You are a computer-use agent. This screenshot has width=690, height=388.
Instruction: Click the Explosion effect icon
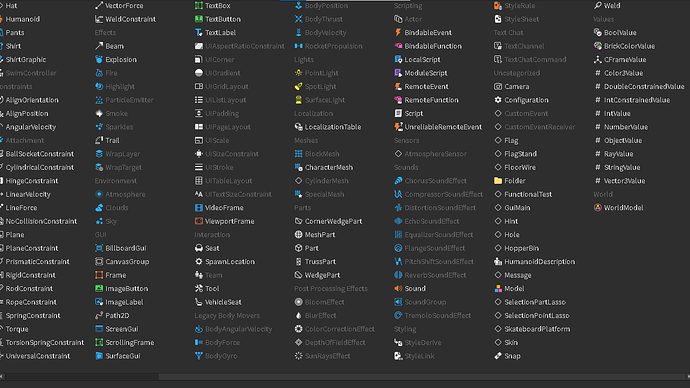coord(99,59)
